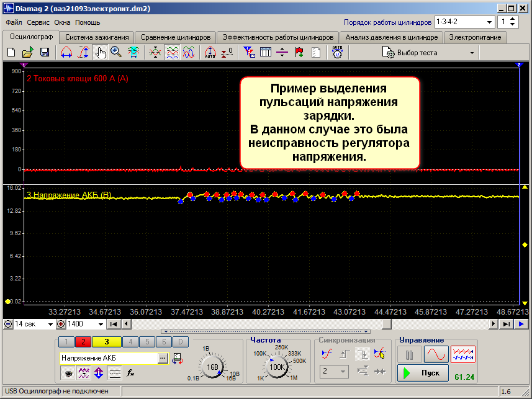532x399 pixels.
Task: Open the Файл menu
Action: click(14, 22)
